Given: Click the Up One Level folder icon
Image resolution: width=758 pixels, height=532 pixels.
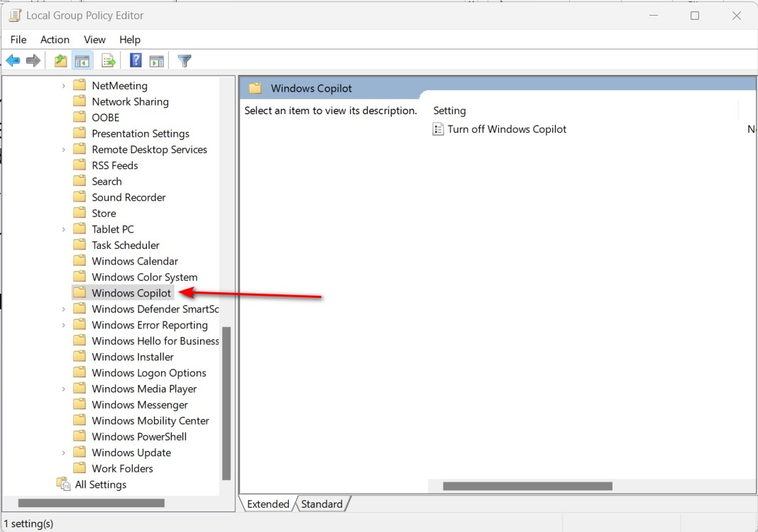Looking at the screenshot, I should pos(61,61).
